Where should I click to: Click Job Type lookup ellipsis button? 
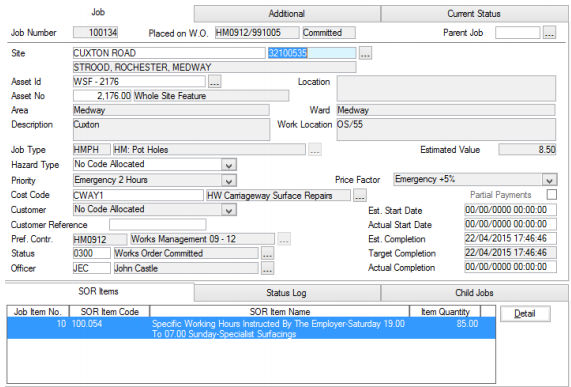point(315,150)
